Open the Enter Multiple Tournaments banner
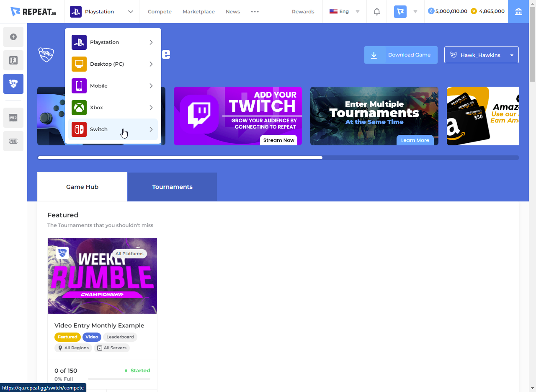536x392 pixels. pyautogui.click(x=374, y=116)
